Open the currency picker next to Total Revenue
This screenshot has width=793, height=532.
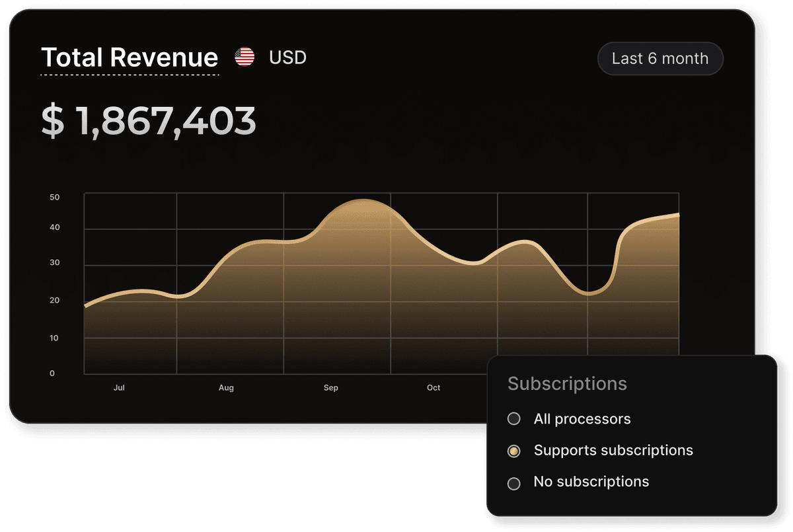tap(245, 57)
